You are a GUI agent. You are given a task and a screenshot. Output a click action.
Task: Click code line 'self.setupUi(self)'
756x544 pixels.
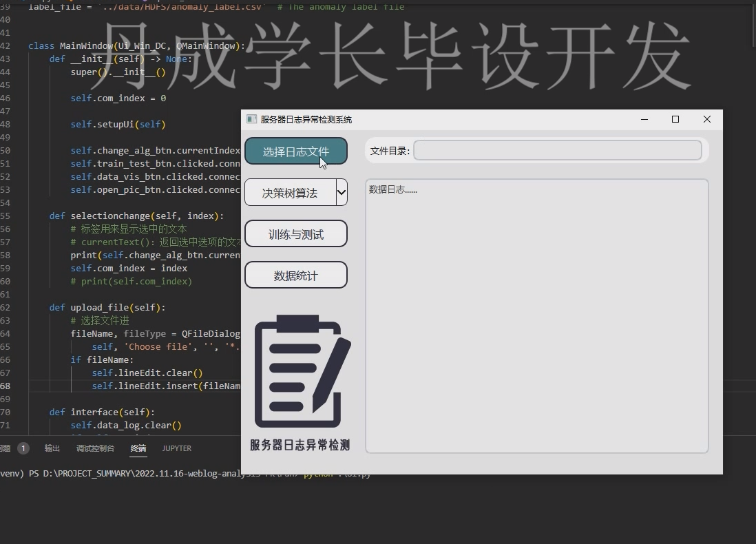(x=118, y=125)
